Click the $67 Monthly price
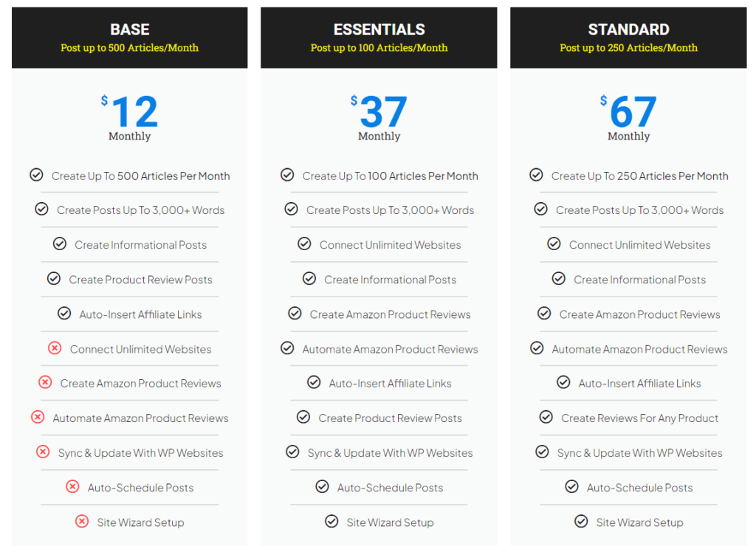 click(628, 117)
